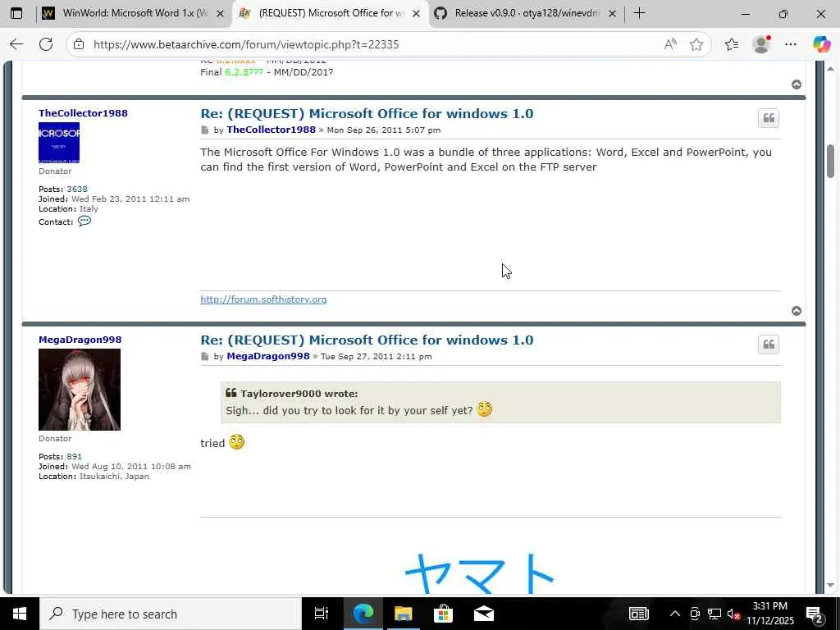Close the (REQUEST) Microsoft Office tab
Viewport: 840px width, 630px height.
point(416,14)
